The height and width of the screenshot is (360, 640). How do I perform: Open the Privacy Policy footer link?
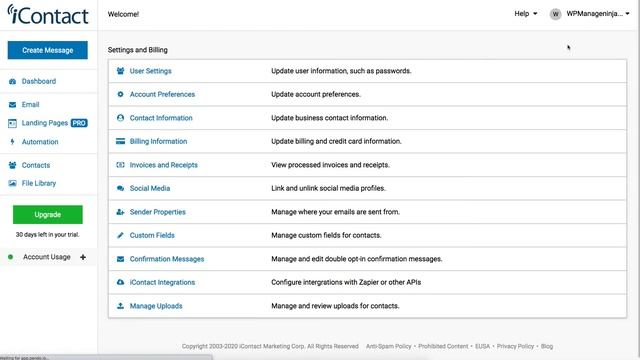[x=515, y=347]
